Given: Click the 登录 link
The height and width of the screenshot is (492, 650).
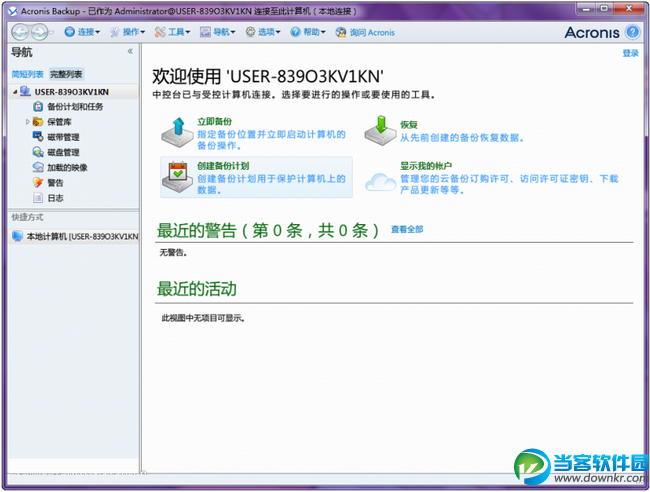Looking at the screenshot, I should [x=631, y=53].
